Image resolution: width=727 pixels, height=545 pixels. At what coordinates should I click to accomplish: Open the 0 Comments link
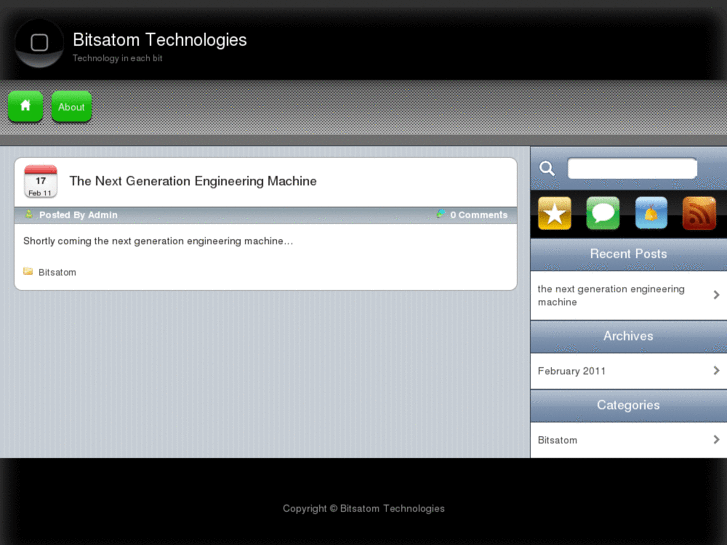(x=478, y=215)
